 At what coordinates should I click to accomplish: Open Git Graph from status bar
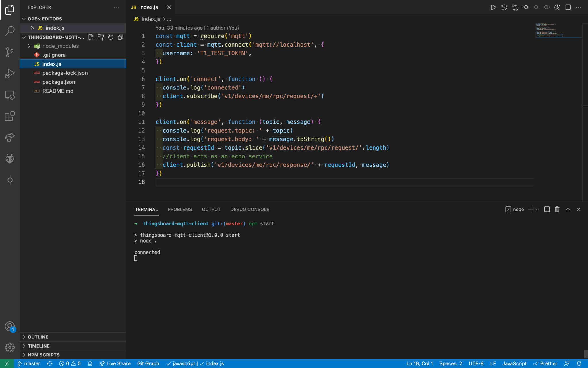coord(148,363)
